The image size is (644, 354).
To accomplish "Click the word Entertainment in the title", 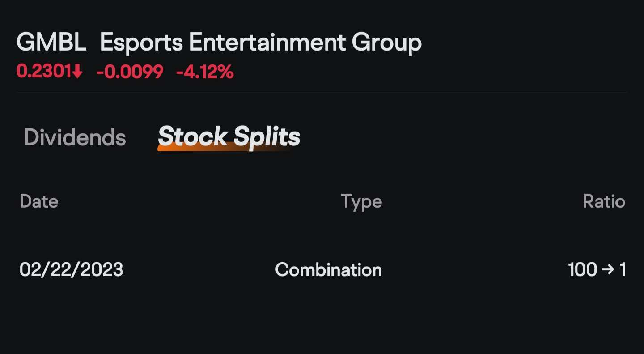I will [267, 43].
